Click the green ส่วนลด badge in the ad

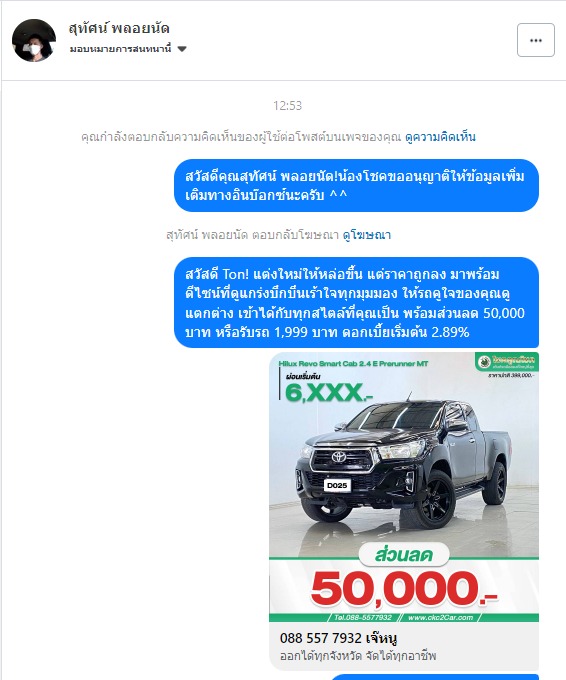click(x=404, y=555)
